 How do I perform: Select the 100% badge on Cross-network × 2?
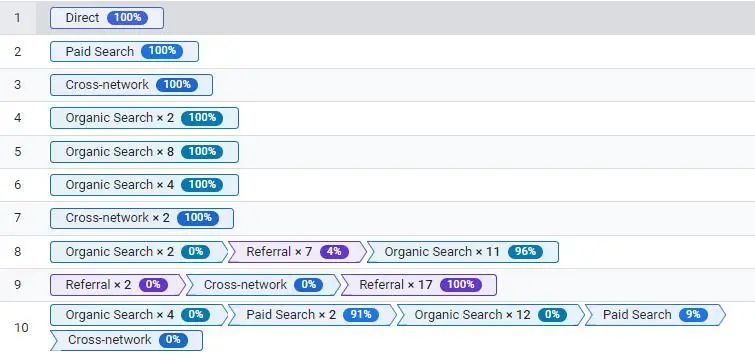tap(198, 218)
